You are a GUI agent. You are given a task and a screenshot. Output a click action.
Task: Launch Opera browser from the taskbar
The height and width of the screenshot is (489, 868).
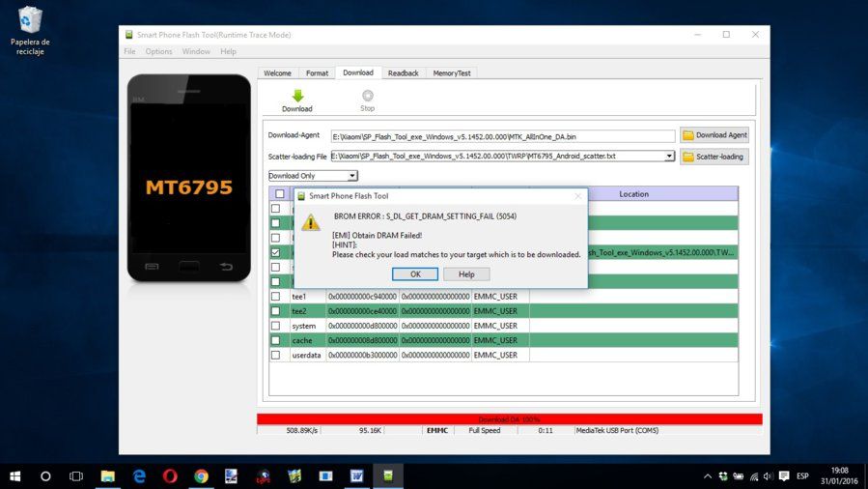click(170, 475)
